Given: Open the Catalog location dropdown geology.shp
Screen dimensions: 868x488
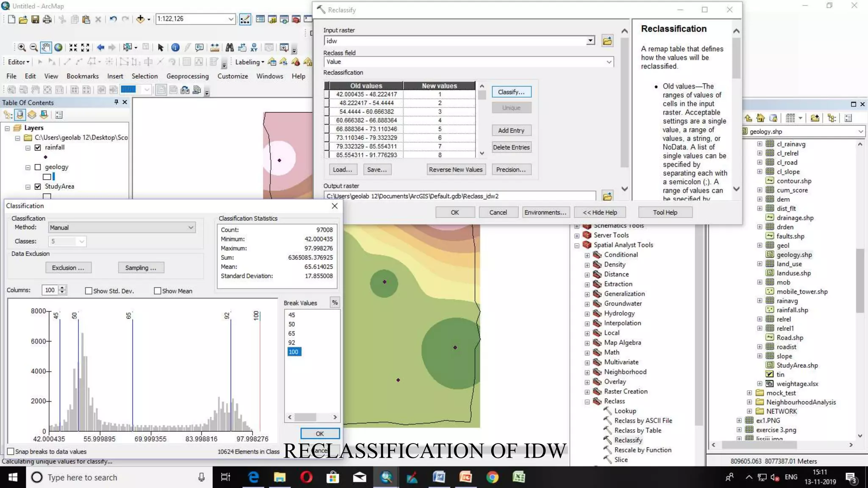Looking at the screenshot, I should click(x=860, y=132).
